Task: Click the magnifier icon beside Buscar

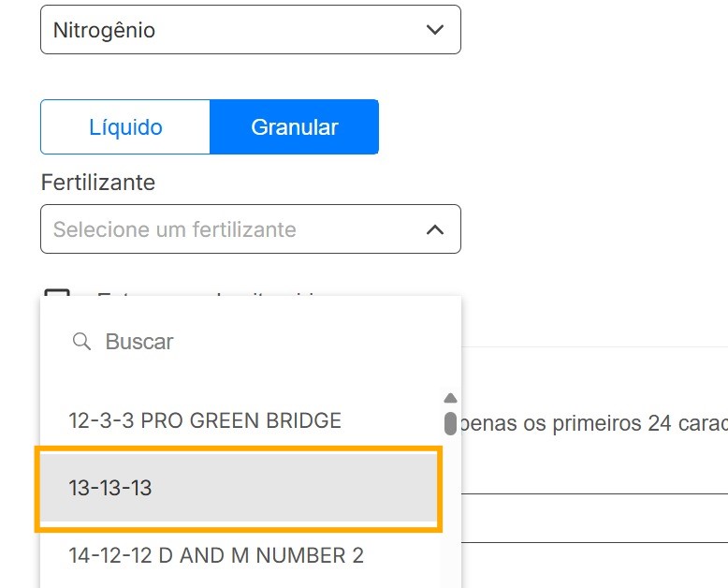Action: (81, 342)
